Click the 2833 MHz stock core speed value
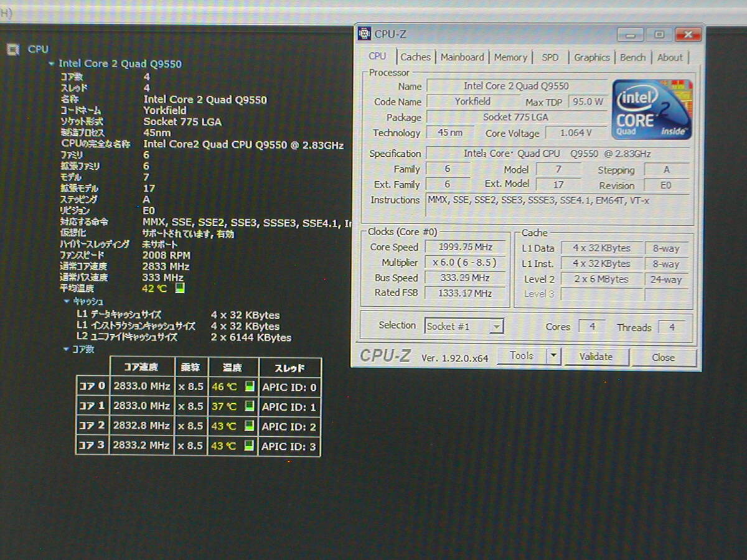 pyautogui.click(x=166, y=266)
